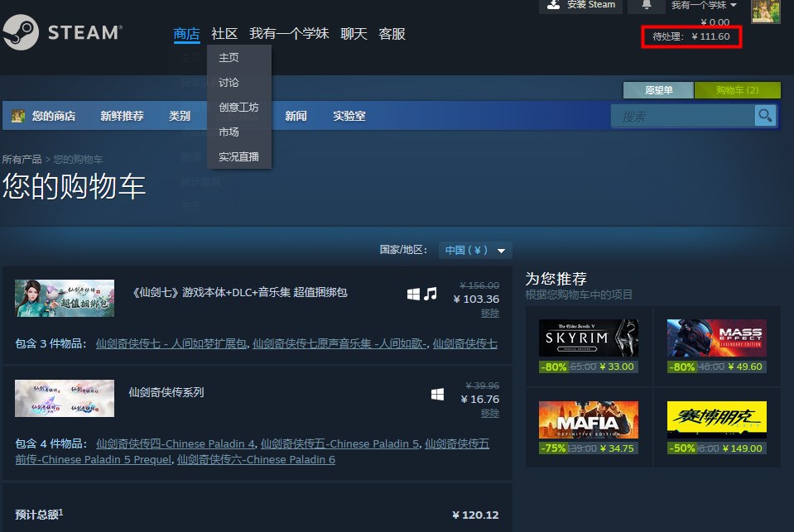Choose 市场 from the 社区 submenu

click(239, 132)
